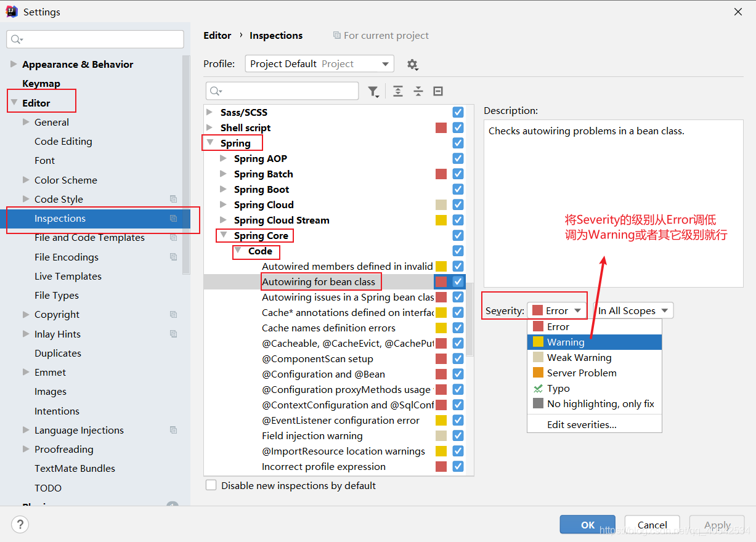
Task: Click the red severity swatch for Shell script
Action: (441, 127)
